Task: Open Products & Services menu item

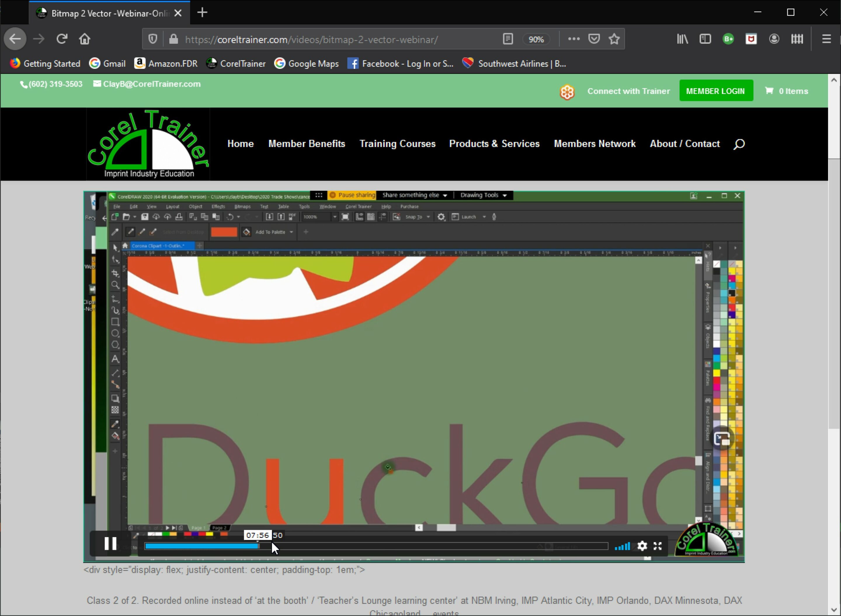Action: click(494, 144)
